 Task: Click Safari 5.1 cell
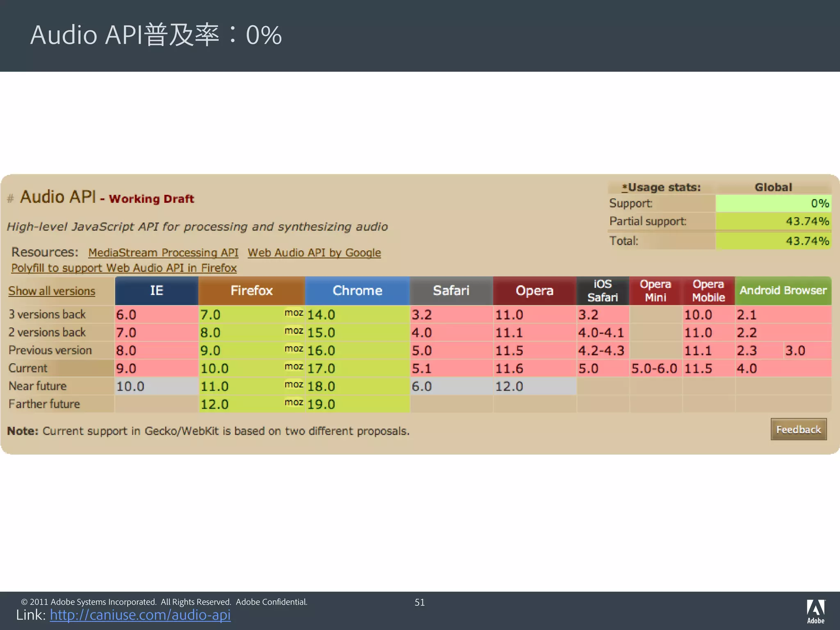click(x=451, y=368)
